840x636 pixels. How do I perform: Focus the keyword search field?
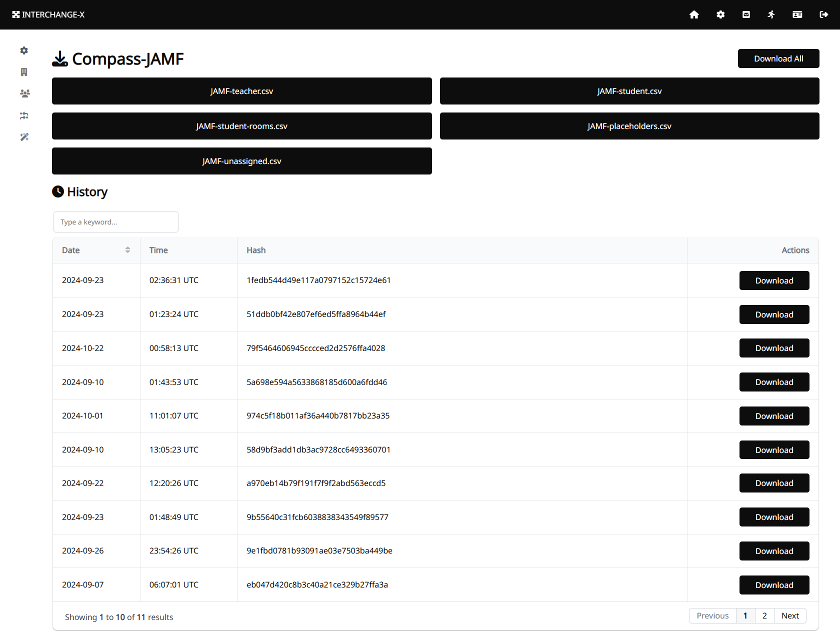coord(116,222)
